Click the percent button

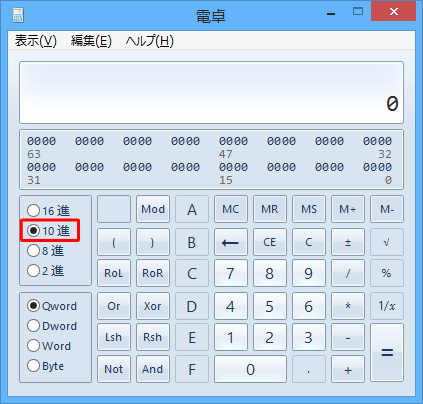(387, 273)
